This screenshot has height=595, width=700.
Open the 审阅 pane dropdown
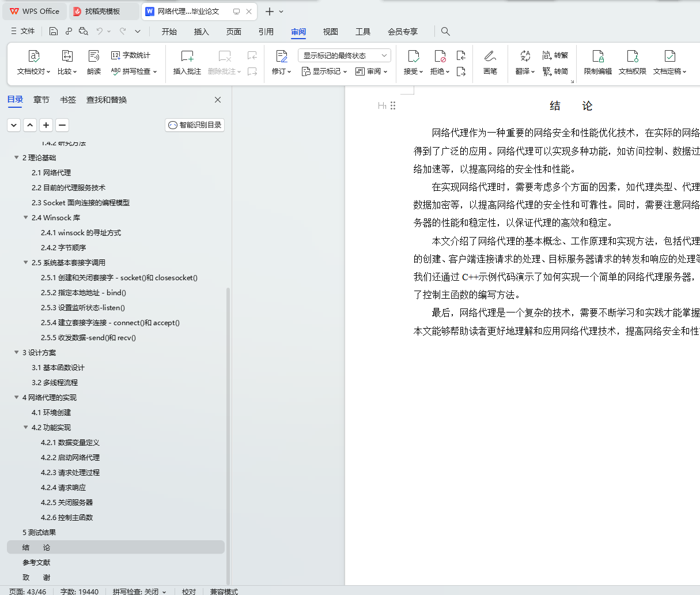(x=372, y=71)
